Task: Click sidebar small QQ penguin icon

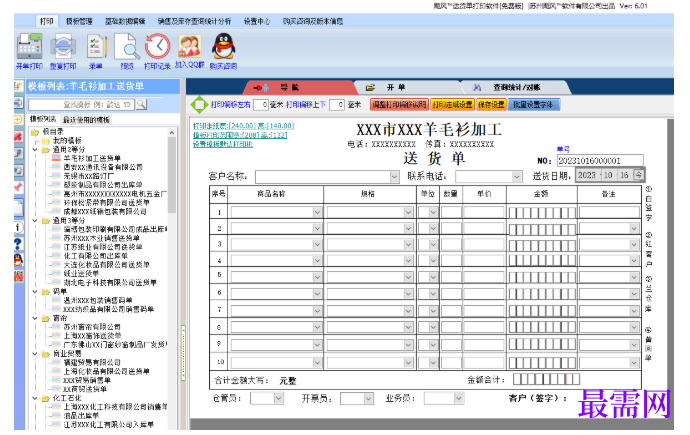Action: click(x=18, y=260)
